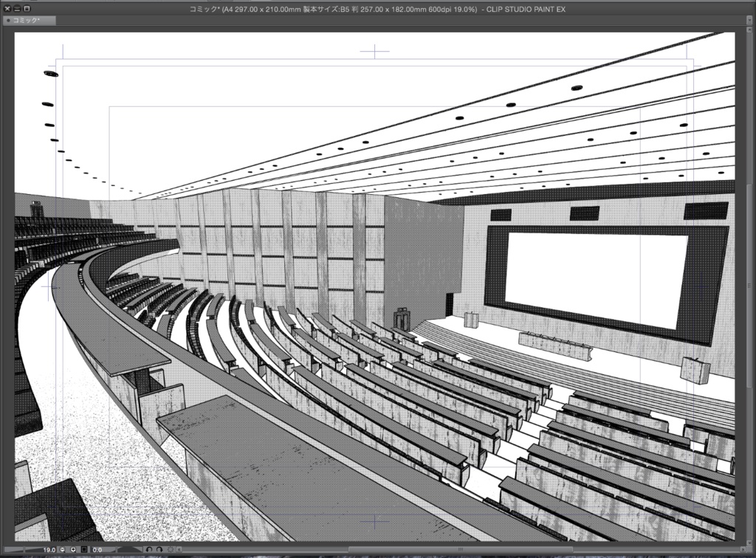Screen dimensions: 756x558
Task: Click the fit-to-screen square icon
Action: [84, 550]
